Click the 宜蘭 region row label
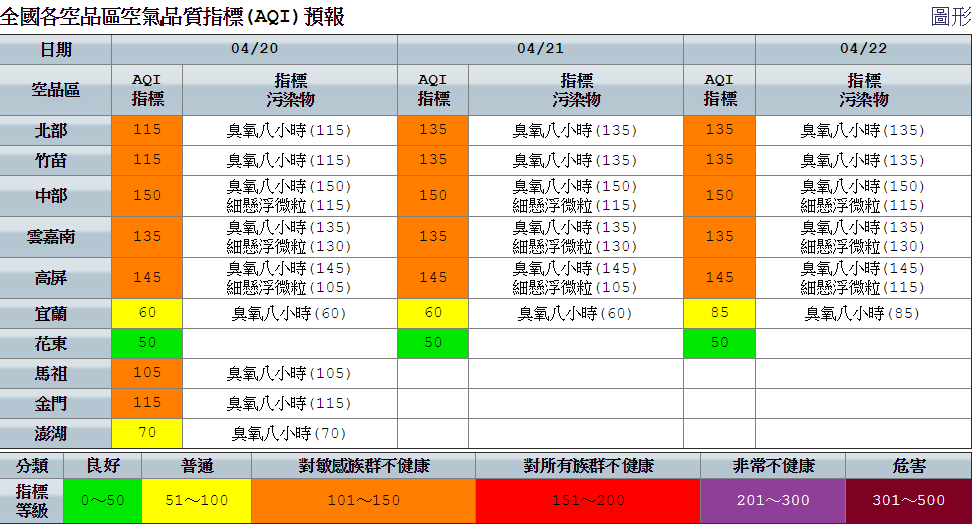 pyautogui.click(x=55, y=313)
